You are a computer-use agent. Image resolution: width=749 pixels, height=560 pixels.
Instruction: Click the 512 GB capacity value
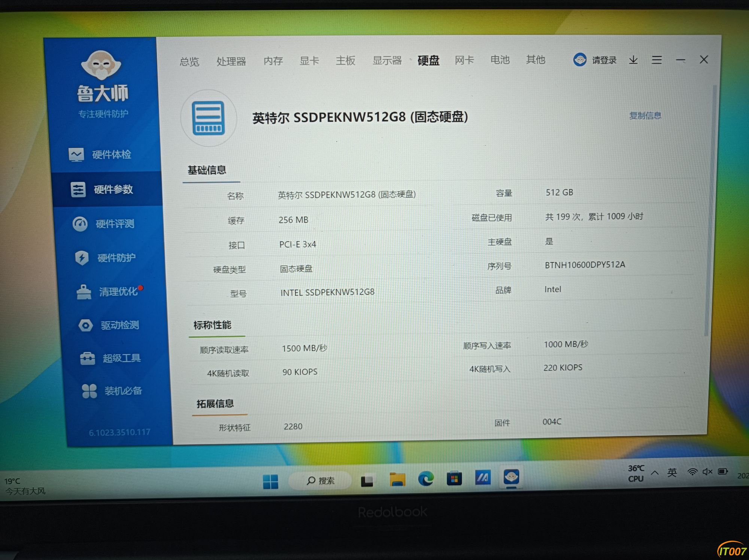tap(560, 192)
